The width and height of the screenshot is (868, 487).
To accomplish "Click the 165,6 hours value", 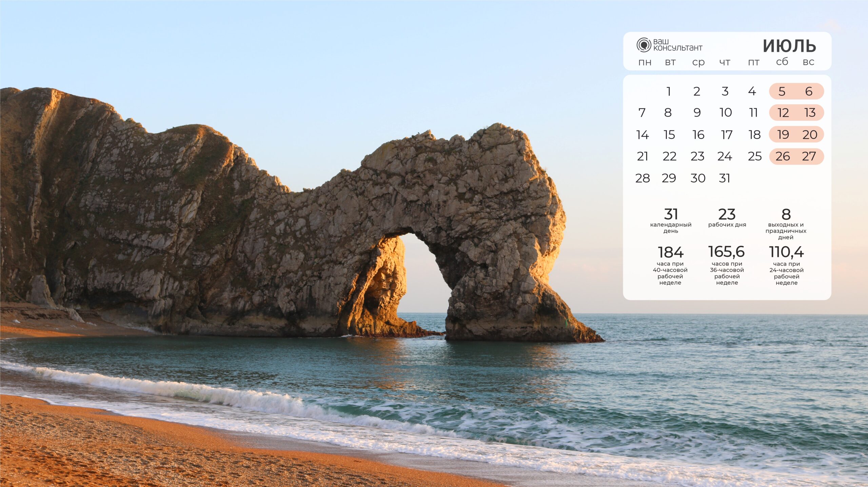I will (726, 252).
